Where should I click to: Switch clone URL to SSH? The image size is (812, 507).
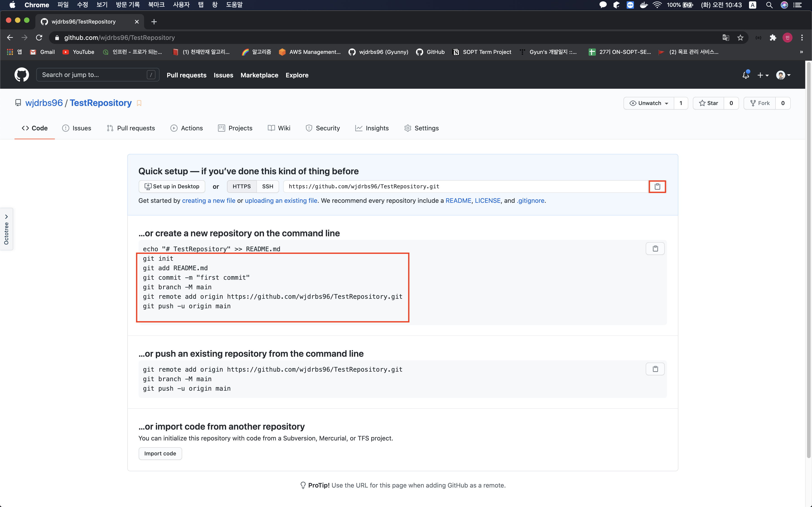click(x=267, y=187)
